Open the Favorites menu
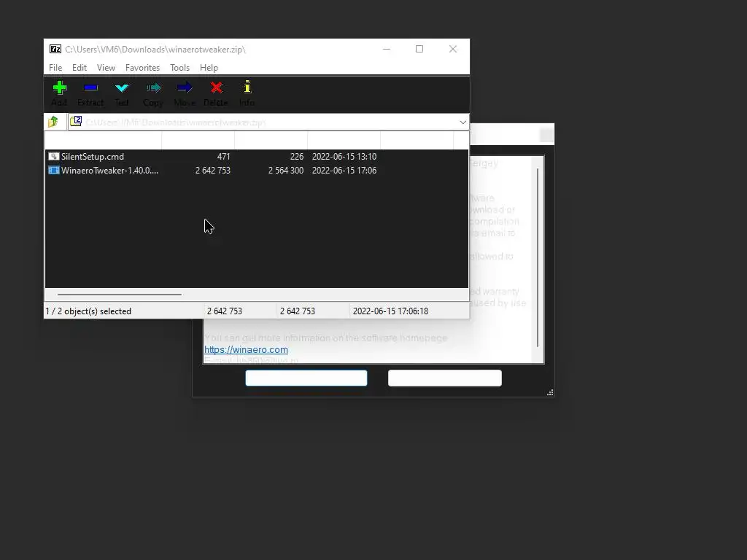The height and width of the screenshot is (560, 747). pos(142,68)
